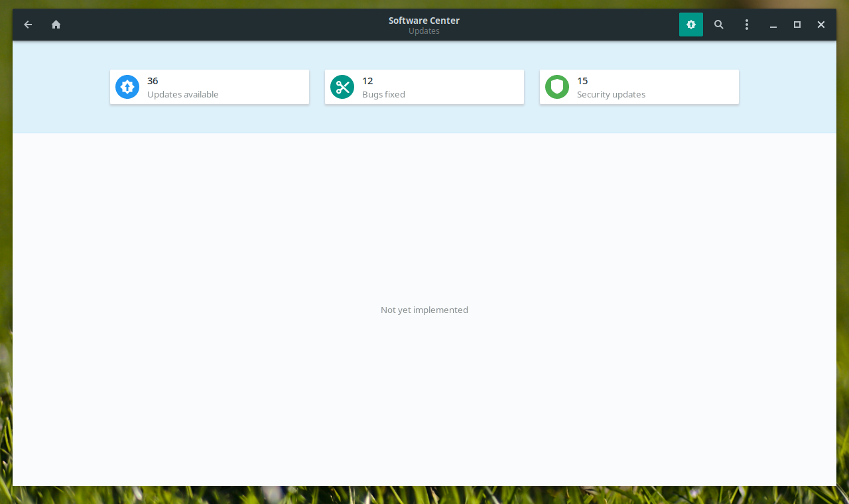Click the "Updates" subtitle in header
This screenshot has height=504, width=849.
click(x=424, y=31)
